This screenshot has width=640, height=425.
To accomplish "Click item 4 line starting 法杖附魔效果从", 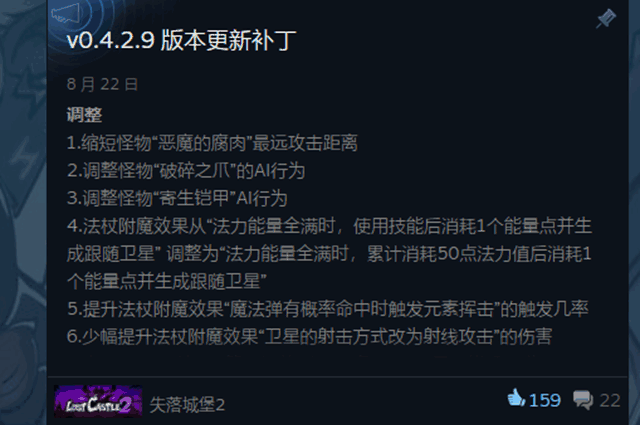I will click(x=329, y=226).
